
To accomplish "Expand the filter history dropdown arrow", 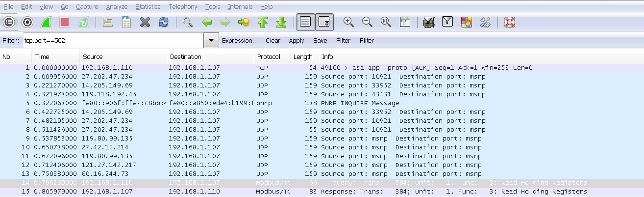I will click(211, 41).
